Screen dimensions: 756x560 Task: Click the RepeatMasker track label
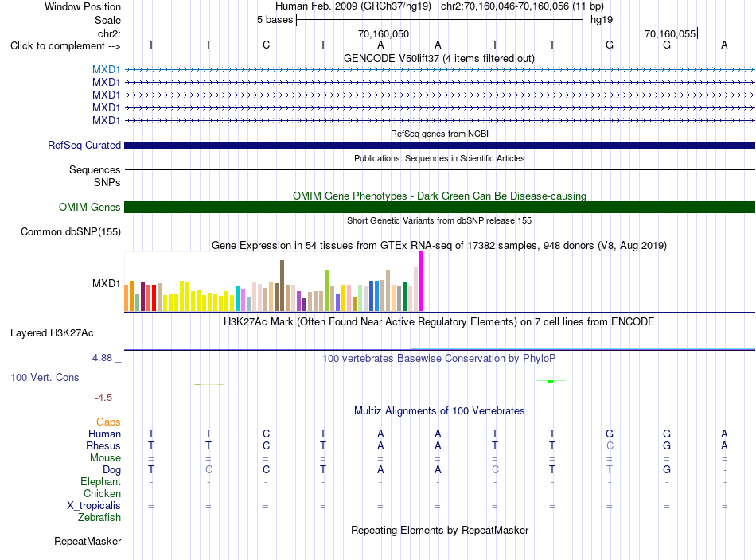(x=88, y=542)
